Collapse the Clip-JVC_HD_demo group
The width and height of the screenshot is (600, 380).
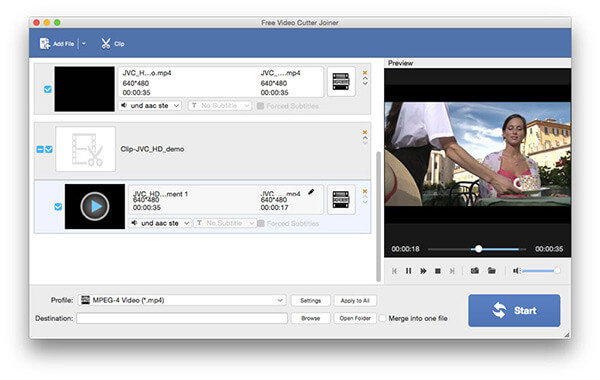pos(40,149)
